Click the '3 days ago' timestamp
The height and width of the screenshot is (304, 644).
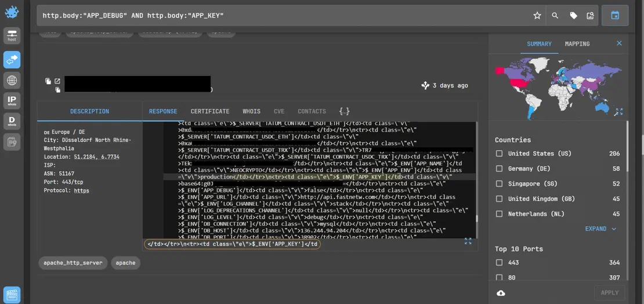click(x=450, y=85)
